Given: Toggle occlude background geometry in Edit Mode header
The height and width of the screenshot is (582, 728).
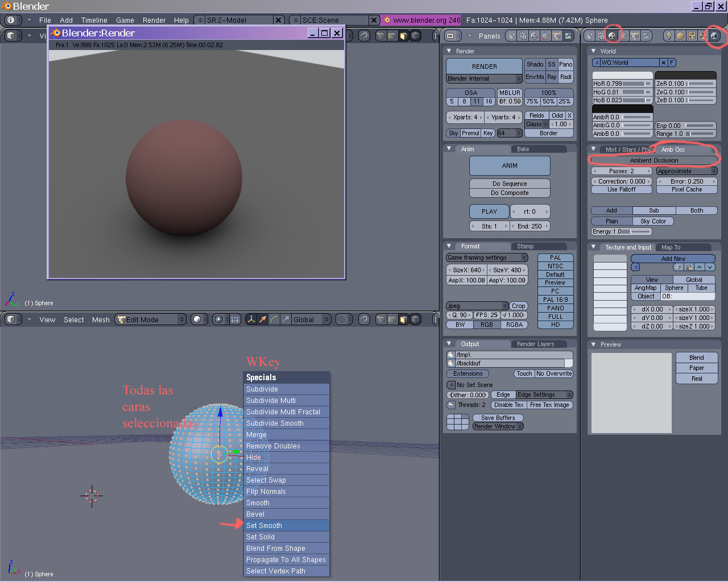Looking at the screenshot, I should tap(416, 319).
